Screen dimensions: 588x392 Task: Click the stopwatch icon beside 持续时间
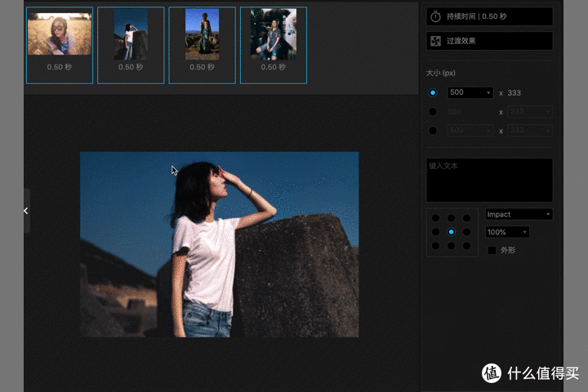(435, 16)
